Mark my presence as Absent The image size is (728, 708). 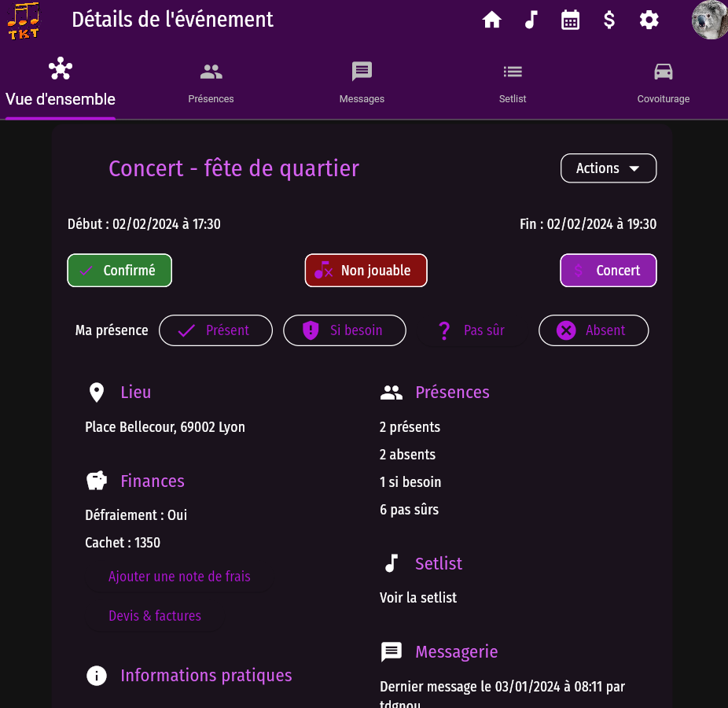click(x=594, y=330)
